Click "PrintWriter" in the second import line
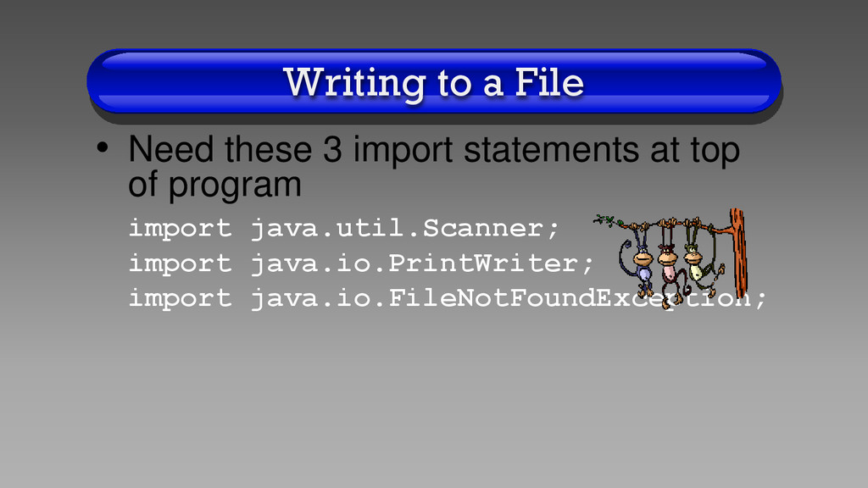The height and width of the screenshot is (488, 868). 483,263
